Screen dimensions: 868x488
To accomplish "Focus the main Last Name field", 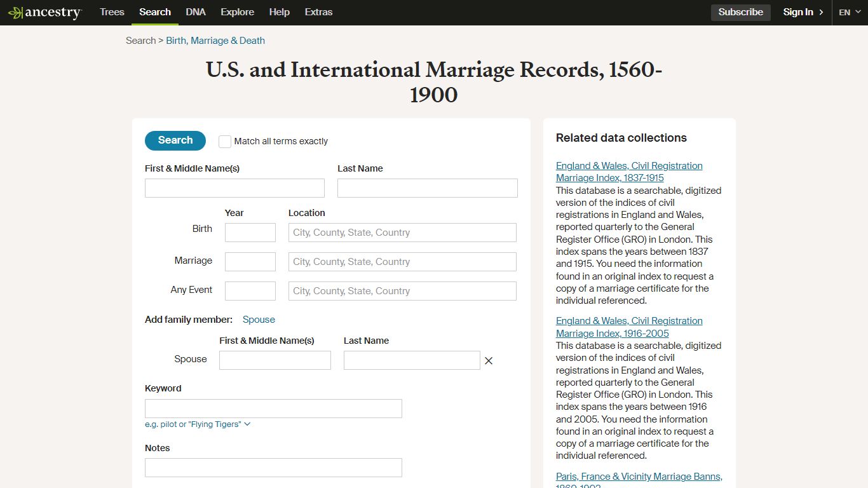I will click(x=428, y=188).
